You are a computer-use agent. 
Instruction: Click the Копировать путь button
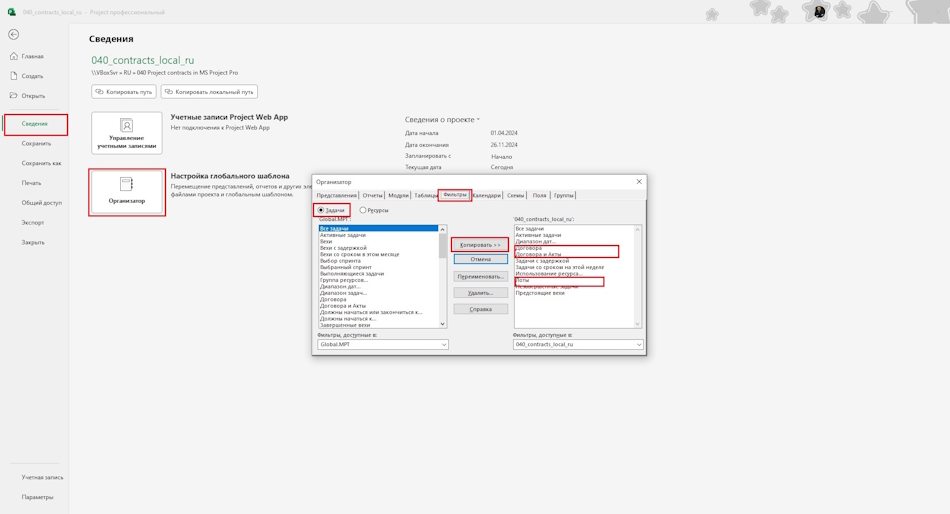coord(124,92)
